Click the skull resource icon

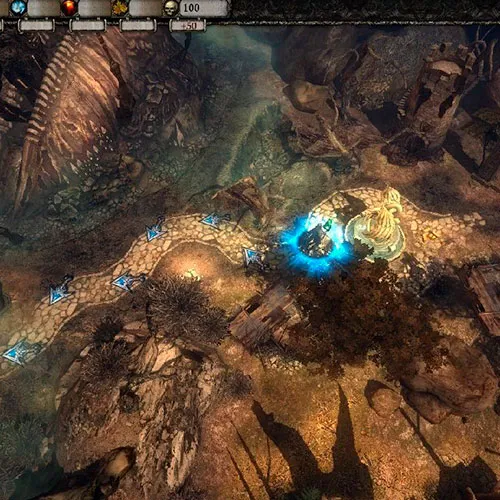(171, 8)
